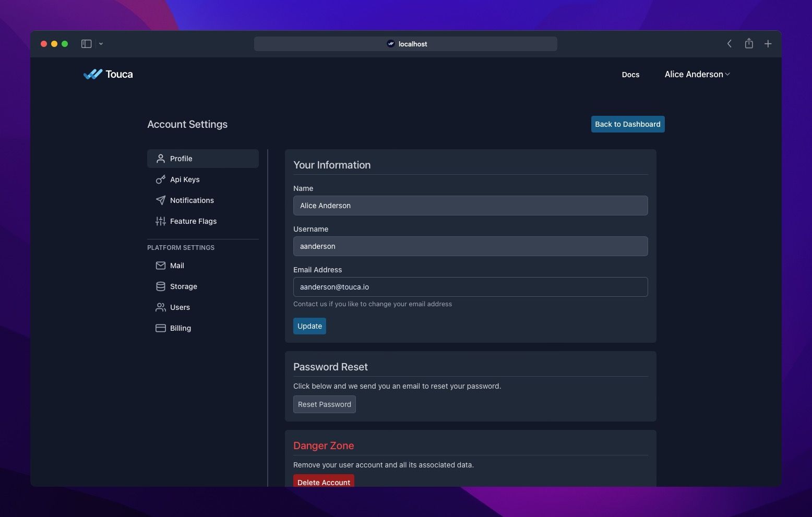The image size is (812, 517).
Task: Click the Api Keys key icon
Action: coord(161,179)
